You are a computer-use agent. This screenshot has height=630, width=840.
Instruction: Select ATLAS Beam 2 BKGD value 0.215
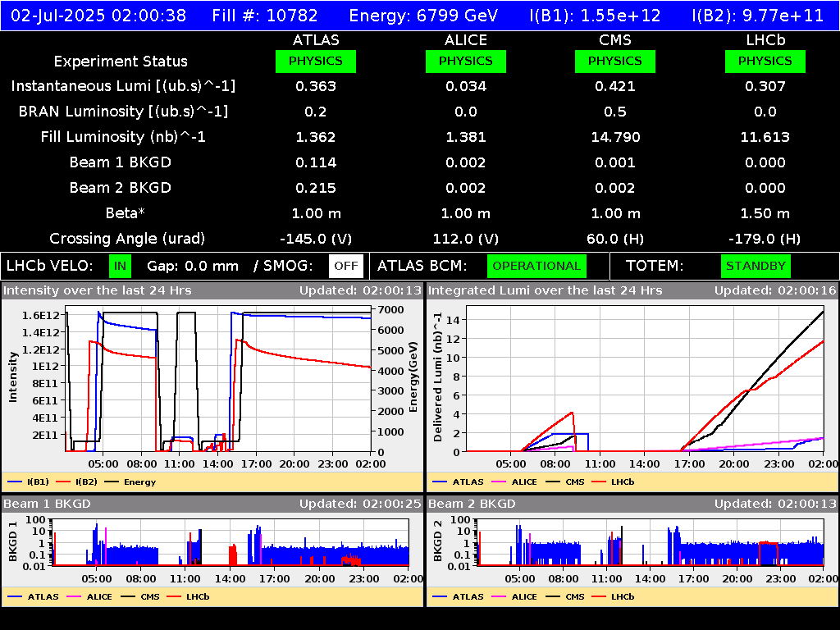pyautogui.click(x=316, y=188)
